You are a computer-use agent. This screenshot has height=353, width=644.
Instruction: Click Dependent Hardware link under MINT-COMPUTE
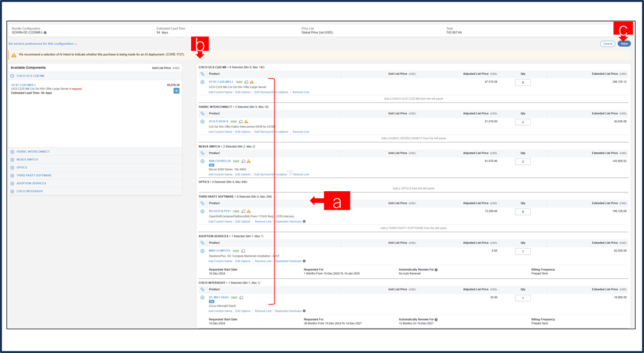pyautogui.click(x=288, y=261)
